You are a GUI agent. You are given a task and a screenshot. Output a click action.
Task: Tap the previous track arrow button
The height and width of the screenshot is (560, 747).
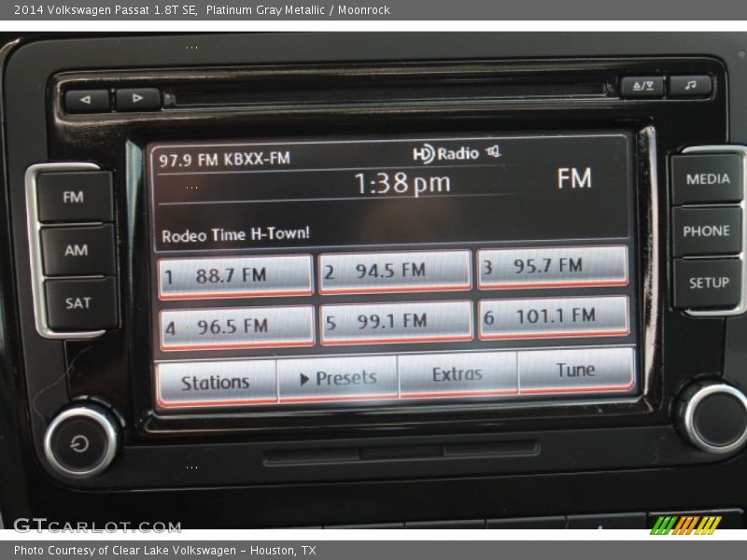(86, 100)
